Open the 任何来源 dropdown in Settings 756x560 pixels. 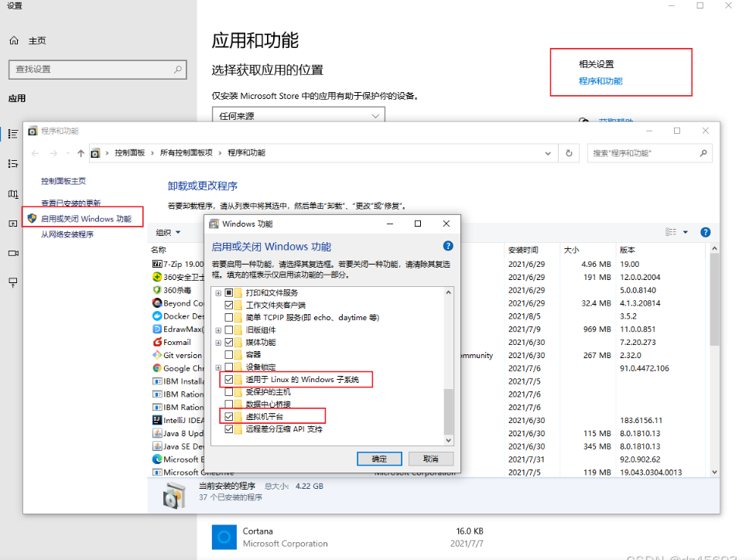click(x=298, y=114)
